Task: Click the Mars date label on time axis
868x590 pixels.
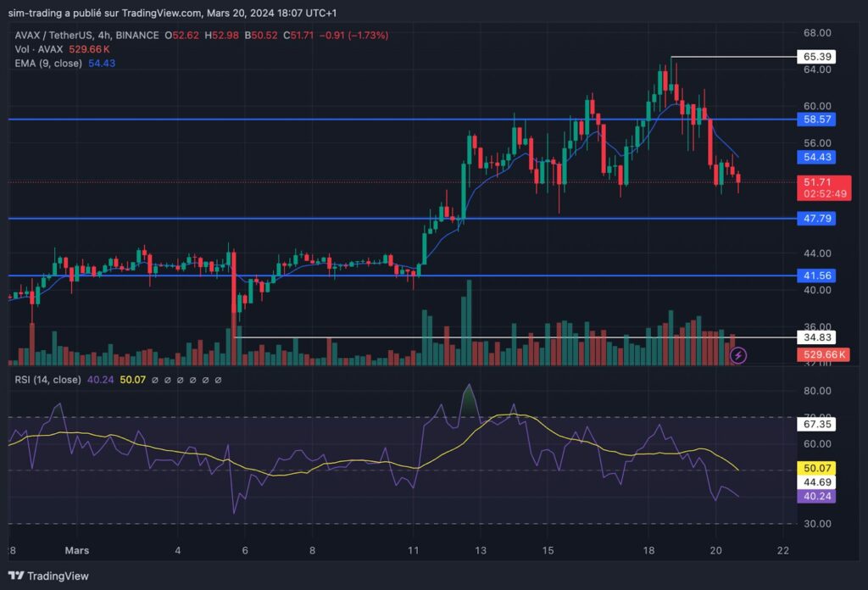Action: tap(77, 551)
